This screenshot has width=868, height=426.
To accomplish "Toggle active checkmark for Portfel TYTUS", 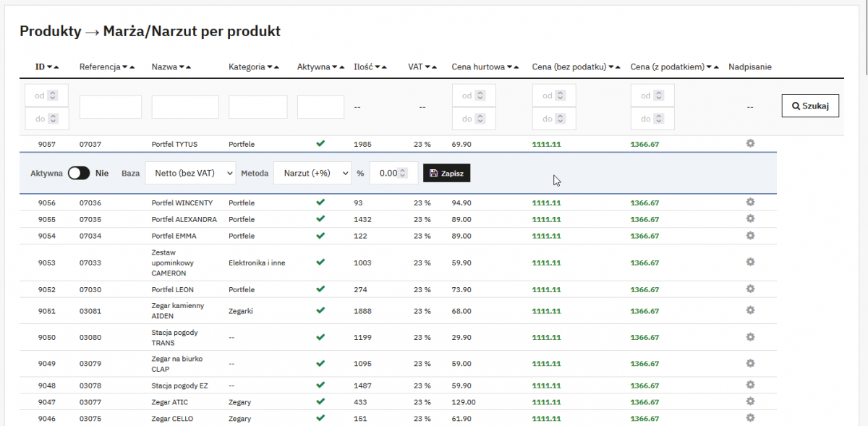I will (x=320, y=143).
